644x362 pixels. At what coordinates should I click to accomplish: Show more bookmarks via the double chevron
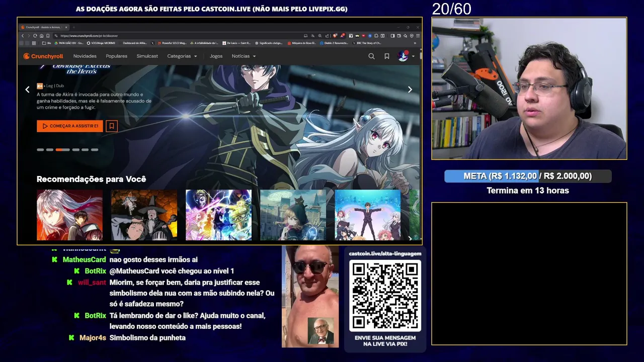coord(415,43)
